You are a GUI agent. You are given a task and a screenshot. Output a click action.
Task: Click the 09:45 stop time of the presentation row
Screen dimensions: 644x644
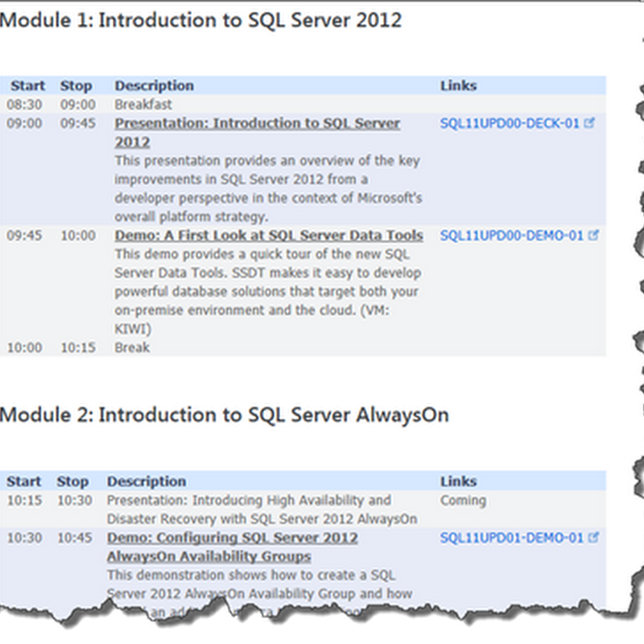pos(78,123)
